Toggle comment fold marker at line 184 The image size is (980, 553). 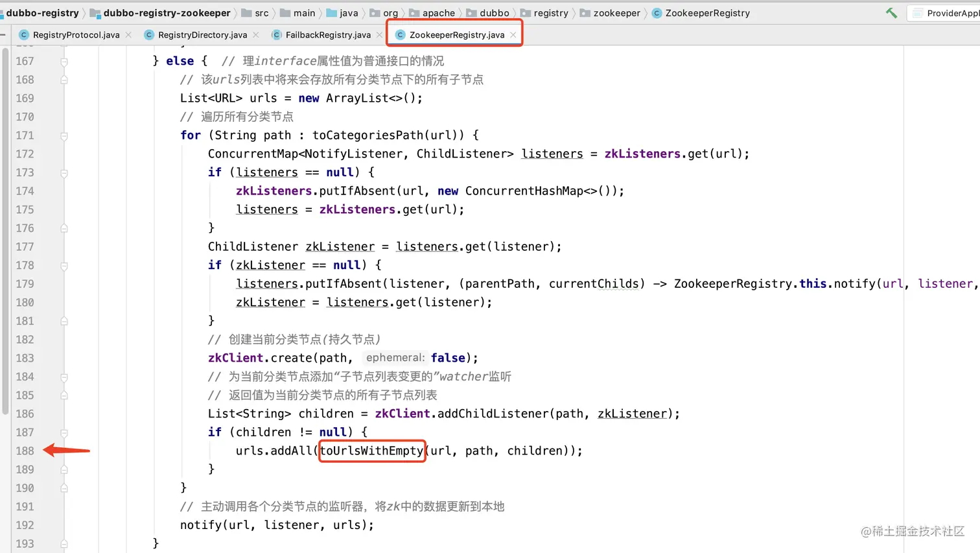tap(64, 377)
